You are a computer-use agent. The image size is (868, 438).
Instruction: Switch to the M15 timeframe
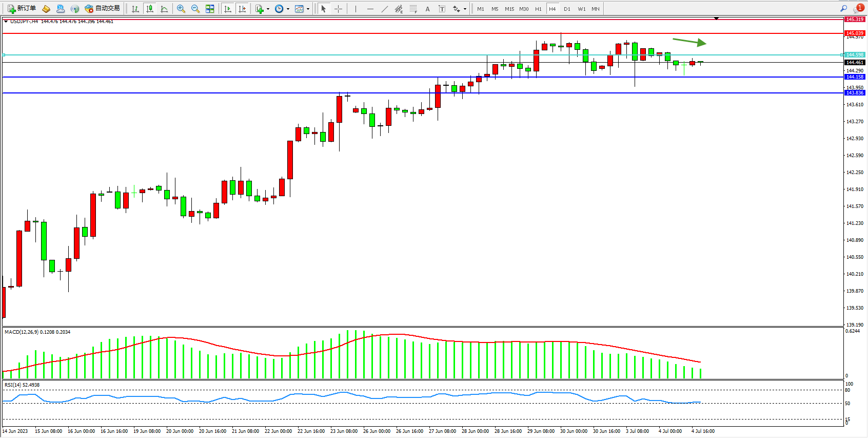click(x=509, y=9)
